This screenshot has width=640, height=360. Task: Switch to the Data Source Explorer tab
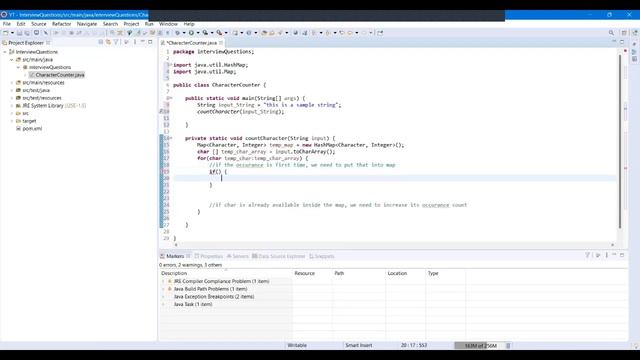click(278, 256)
